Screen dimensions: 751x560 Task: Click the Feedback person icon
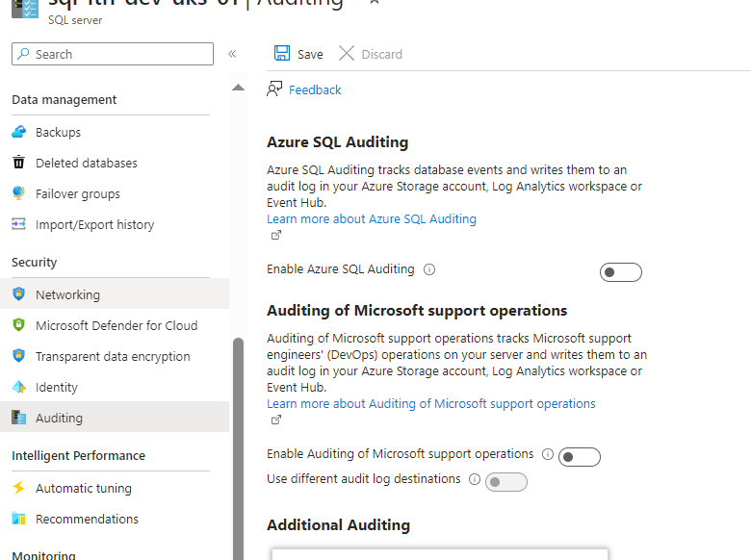[274, 89]
